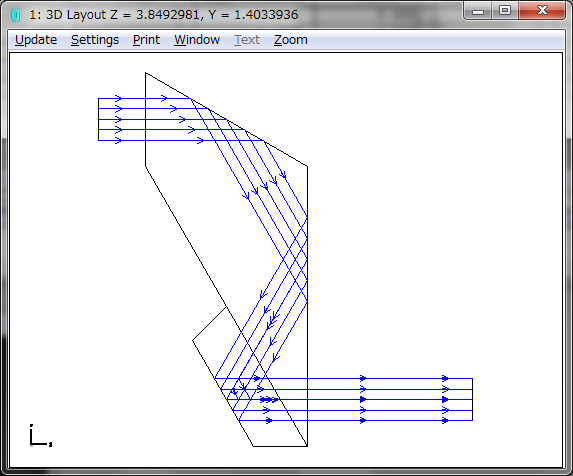573x476 pixels.
Task: Click the bottom edge of the large prism
Action: (280, 446)
